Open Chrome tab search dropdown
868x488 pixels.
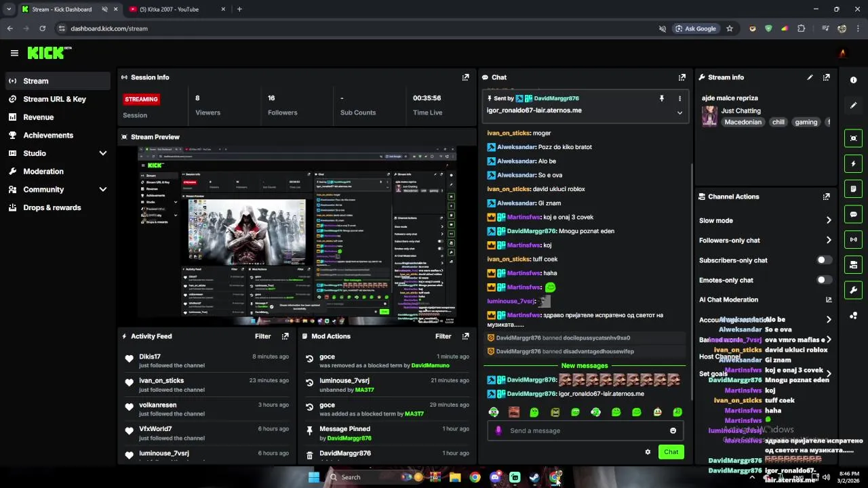[9, 9]
